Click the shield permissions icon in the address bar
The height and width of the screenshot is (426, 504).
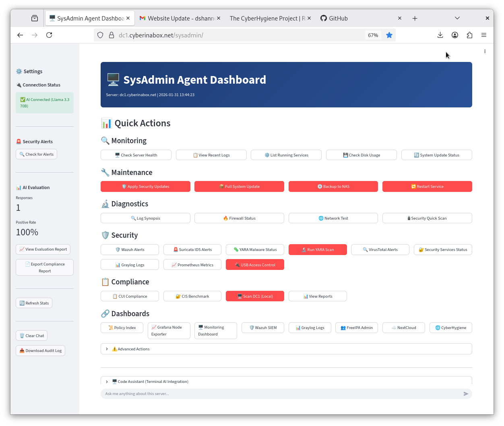[100, 35]
